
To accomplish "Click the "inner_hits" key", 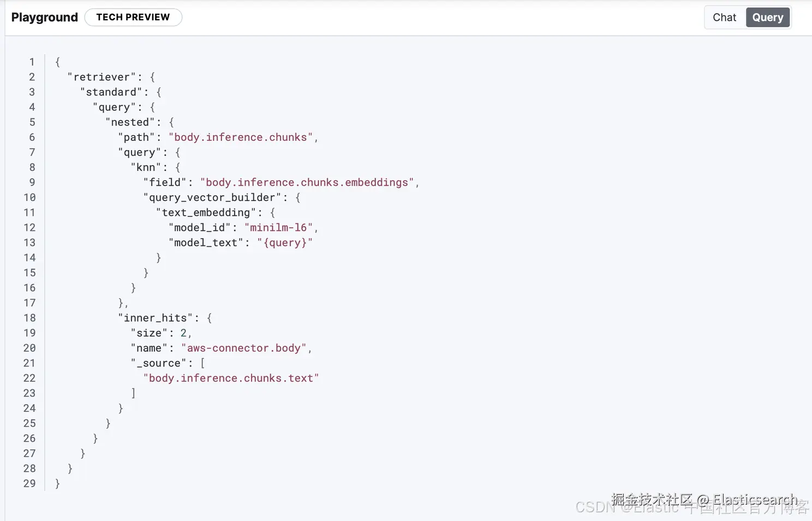I will tap(155, 318).
